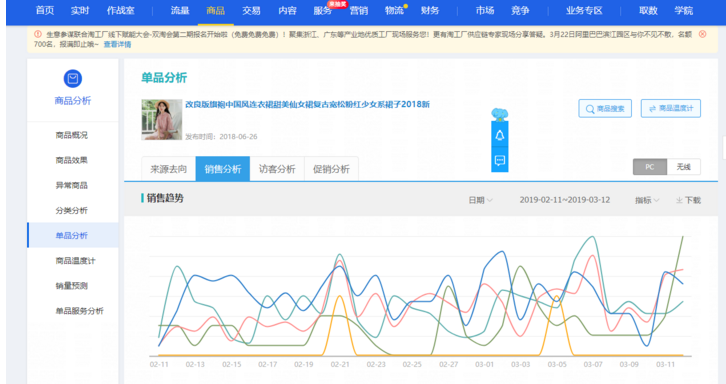Open 异常商品 in sidebar

[x=72, y=185]
